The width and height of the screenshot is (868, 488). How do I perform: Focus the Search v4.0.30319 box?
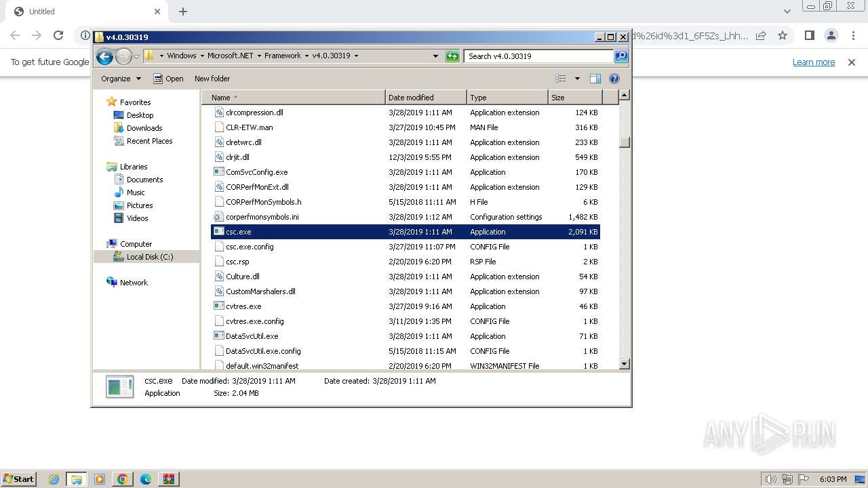(540, 56)
